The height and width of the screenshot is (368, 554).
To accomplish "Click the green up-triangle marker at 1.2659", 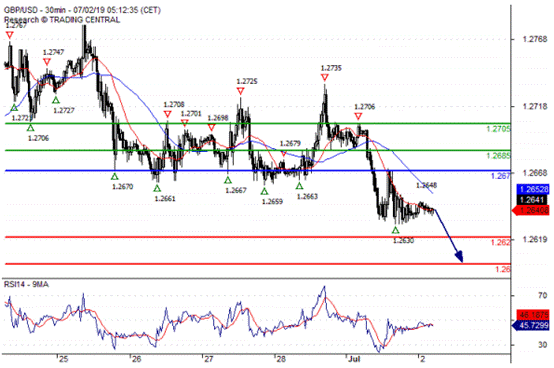I will [264, 191].
